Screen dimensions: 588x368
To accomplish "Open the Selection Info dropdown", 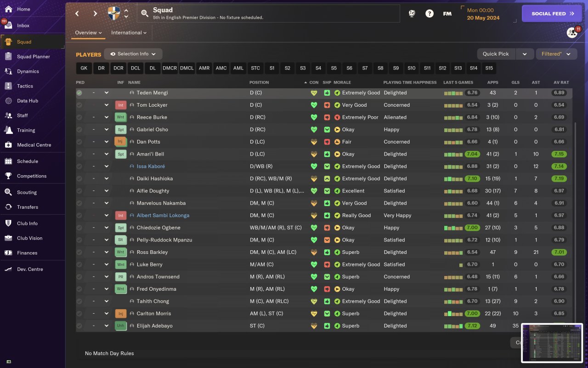I will [133, 54].
